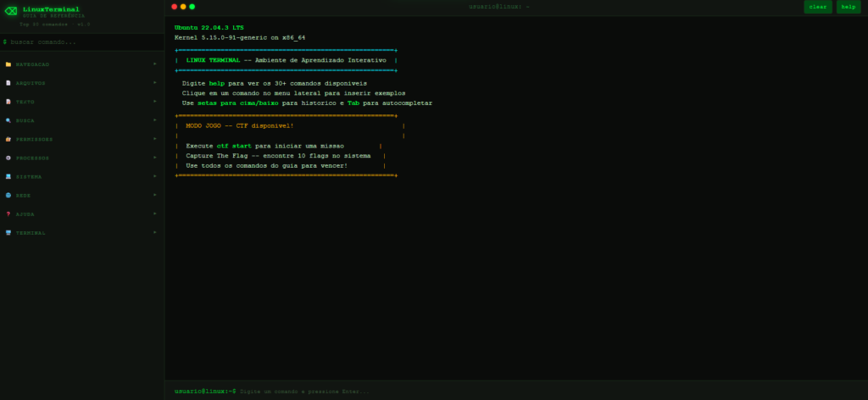
Task: Expand the TEXTO category arrow
Action: tap(155, 101)
